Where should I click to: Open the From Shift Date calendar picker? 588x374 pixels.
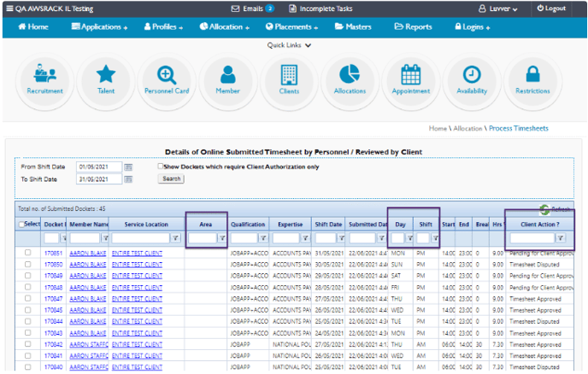point(128,167)
